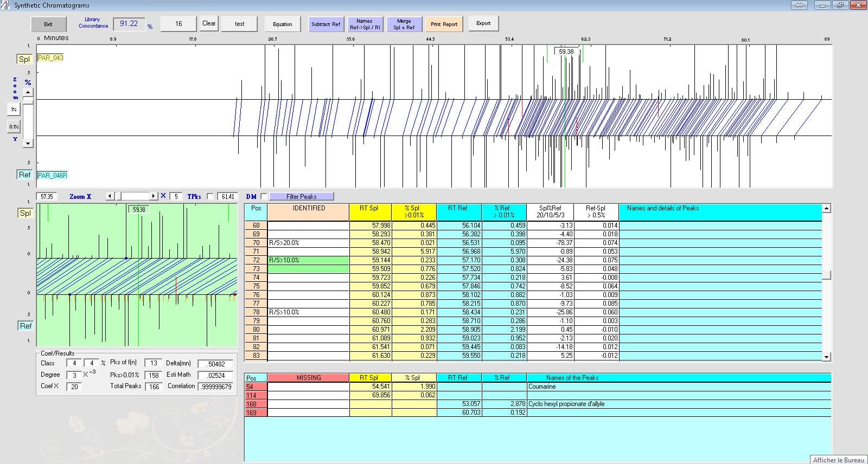
Task: Click the button labeled 16
Action: tap(178, 24)
